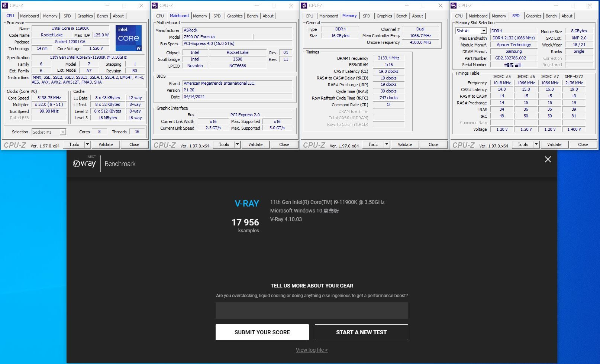
Task: Click Validate in the Memory window
Action: (405, 144)
